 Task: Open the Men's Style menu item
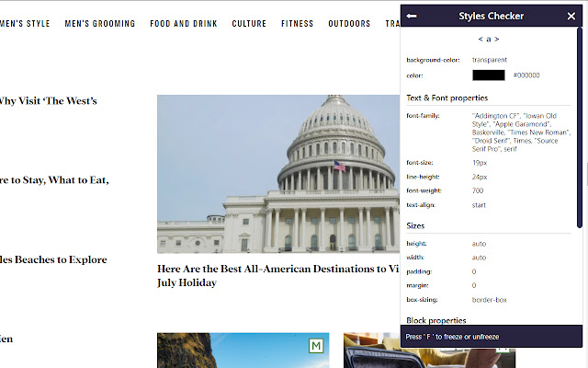click(x=25, y=24)
